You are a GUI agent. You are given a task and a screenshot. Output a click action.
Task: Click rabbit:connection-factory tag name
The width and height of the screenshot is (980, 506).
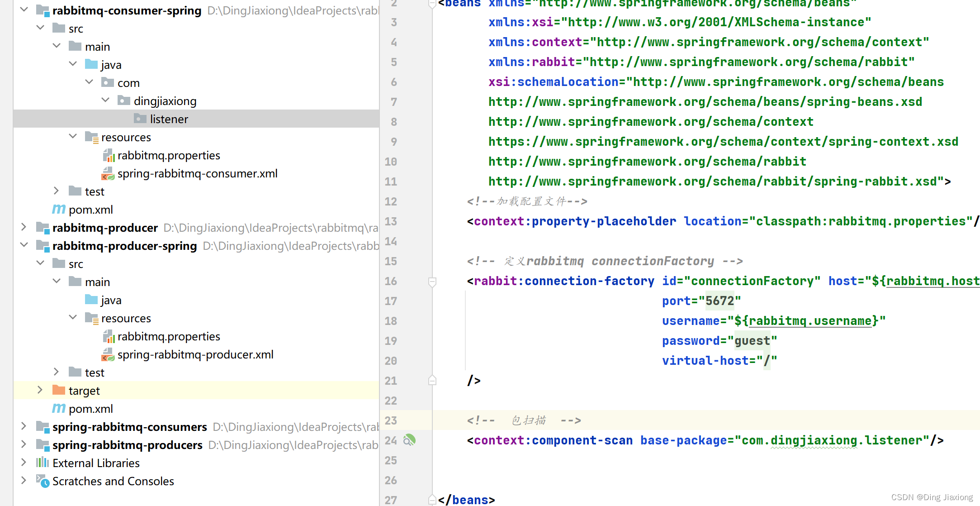[x=564, y=281]
